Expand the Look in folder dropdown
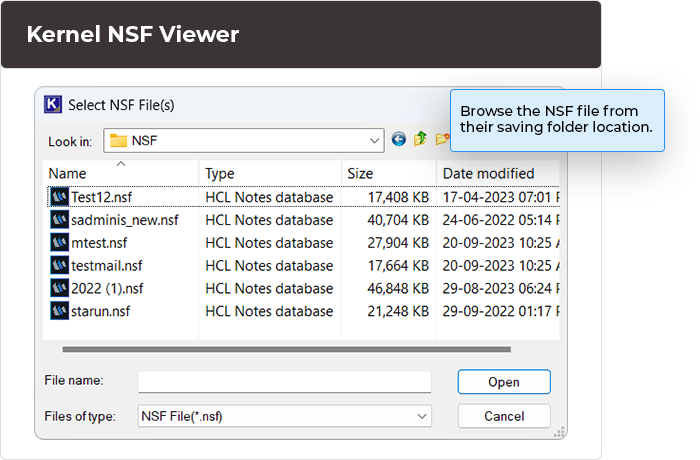The width and height of the screenshot is (700, 460). coord(374,141)
